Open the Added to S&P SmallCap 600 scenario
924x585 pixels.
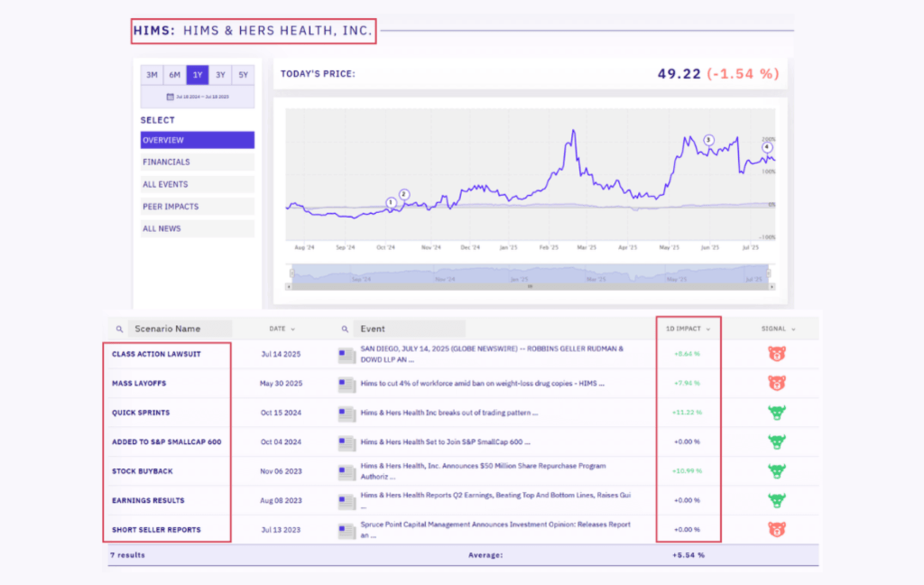[x=167, y=441]
